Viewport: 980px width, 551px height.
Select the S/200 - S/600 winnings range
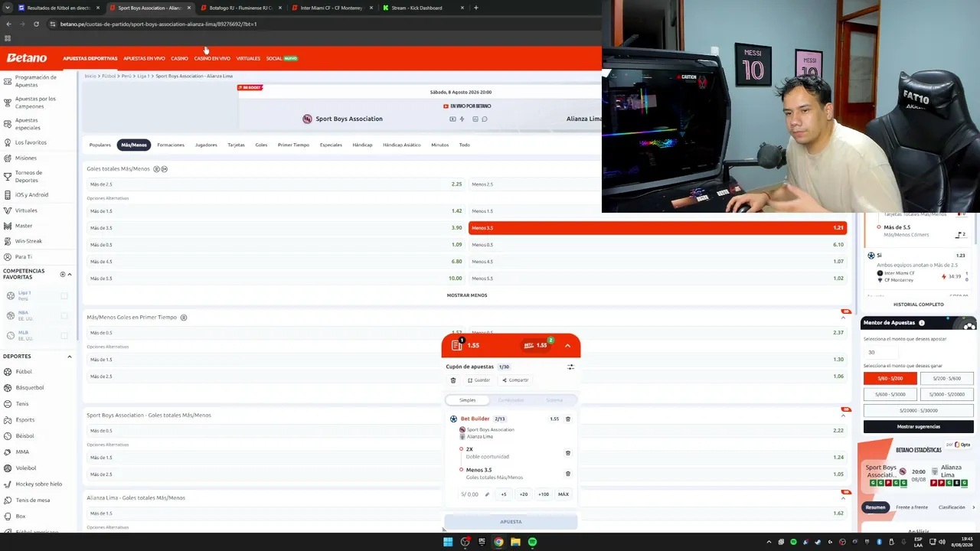[946, 379]
